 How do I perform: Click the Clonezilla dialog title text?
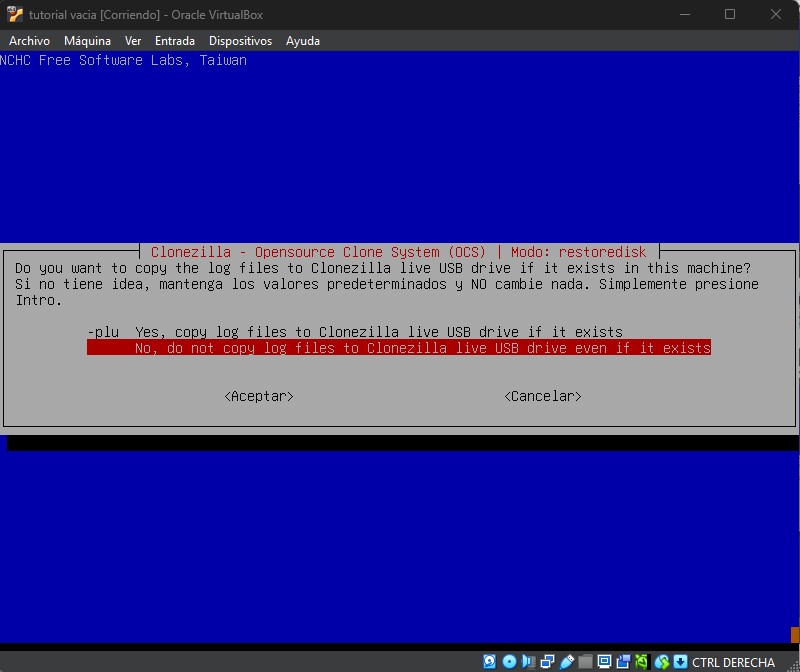398,252
